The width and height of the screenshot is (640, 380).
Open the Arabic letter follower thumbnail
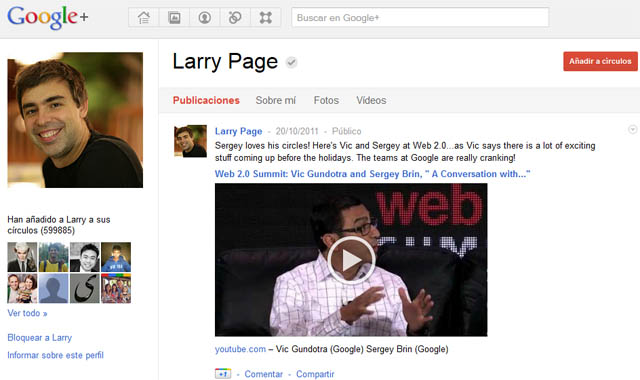click(x=85, y=288)
